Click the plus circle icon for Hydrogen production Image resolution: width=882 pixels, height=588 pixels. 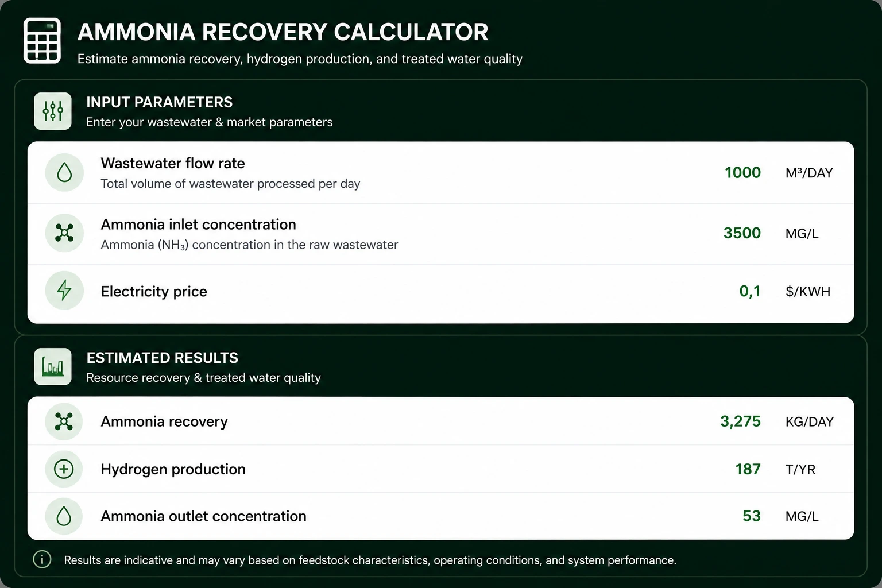(64, 469)
